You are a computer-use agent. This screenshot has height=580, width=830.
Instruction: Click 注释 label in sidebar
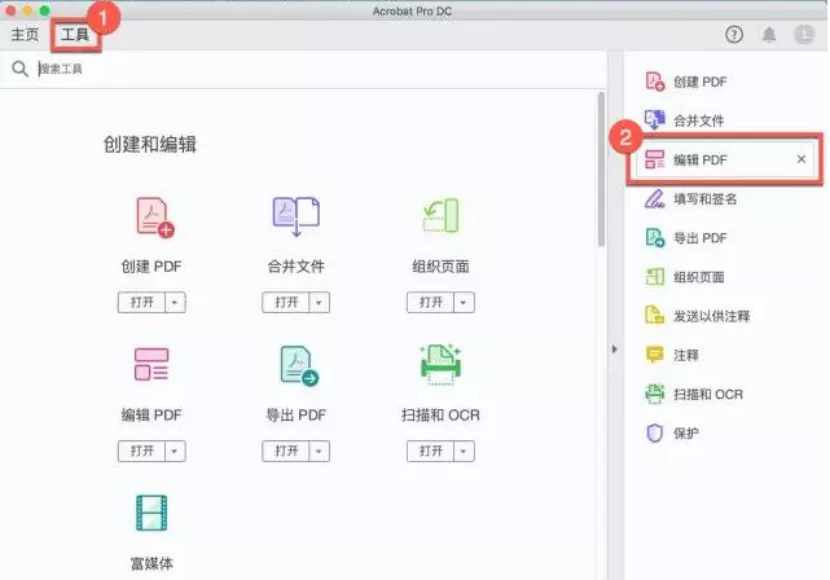tap(686, 355)
